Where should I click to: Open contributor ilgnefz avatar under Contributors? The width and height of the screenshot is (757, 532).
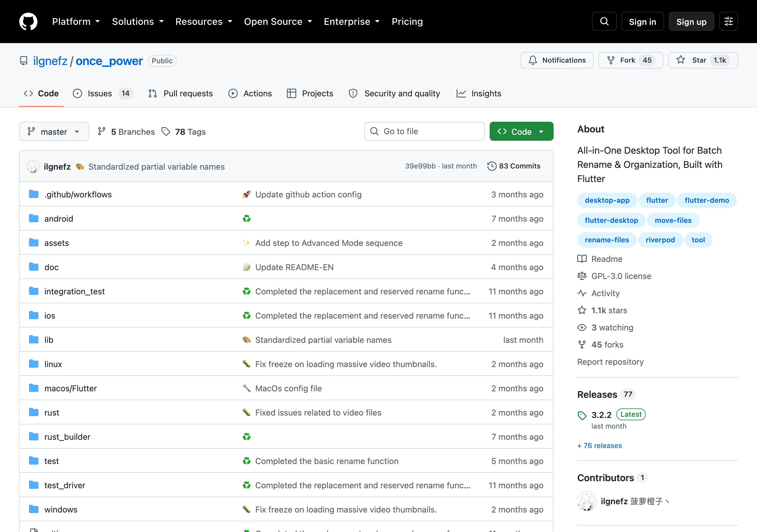coord(587,501)
